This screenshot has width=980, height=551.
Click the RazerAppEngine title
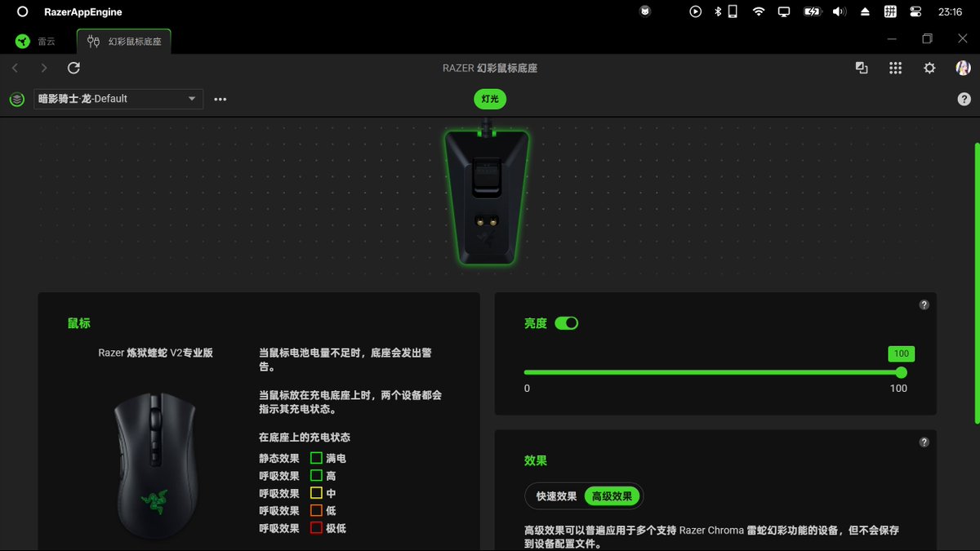click(x=82, y=12)
